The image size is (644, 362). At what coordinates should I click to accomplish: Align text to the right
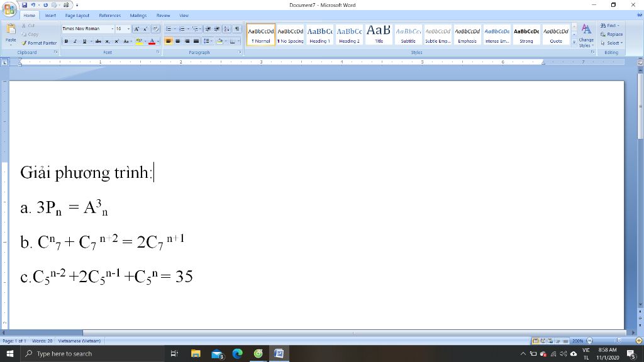(187, 41)
